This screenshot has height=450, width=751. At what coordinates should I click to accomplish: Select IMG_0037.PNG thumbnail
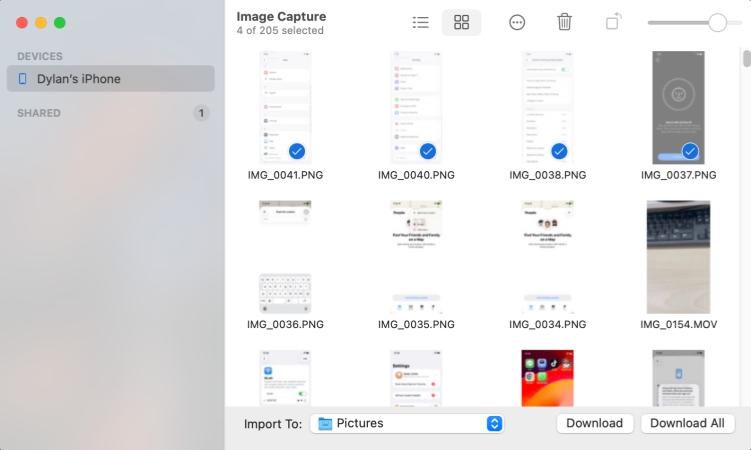[678, 108]
